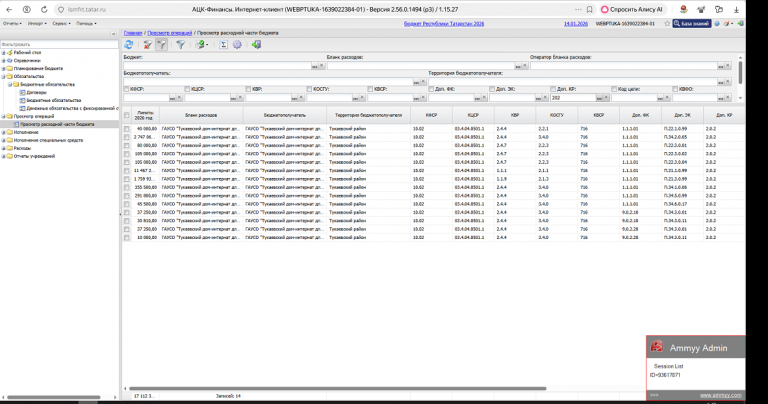
Task: Open lookup for Доп. КР field
Action: tap(599, 98)
